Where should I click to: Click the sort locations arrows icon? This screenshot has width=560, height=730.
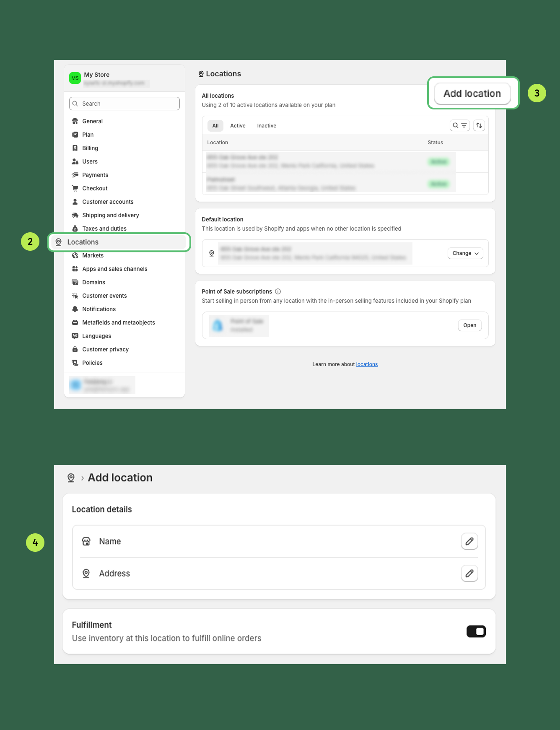tap(479, 125)
